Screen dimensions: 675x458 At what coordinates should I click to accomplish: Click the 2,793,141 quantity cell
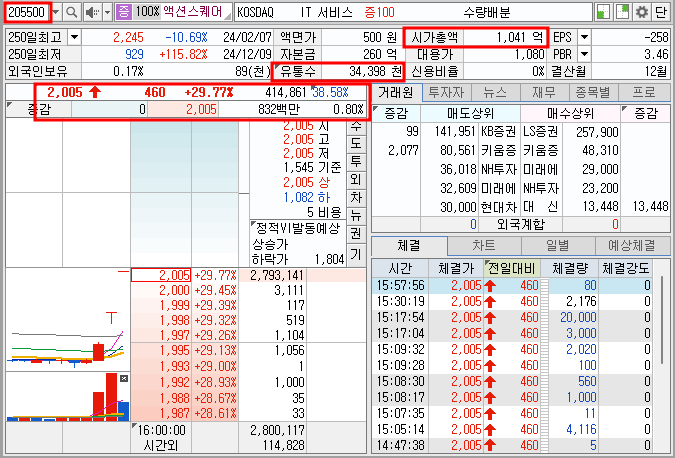click(x=272, y=275)
